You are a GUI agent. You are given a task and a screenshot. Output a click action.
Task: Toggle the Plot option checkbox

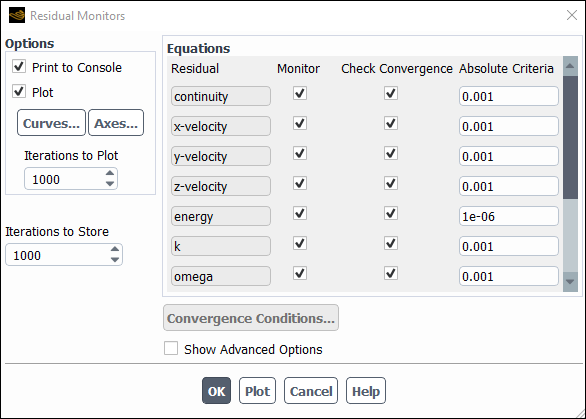(x=19, y=92)
